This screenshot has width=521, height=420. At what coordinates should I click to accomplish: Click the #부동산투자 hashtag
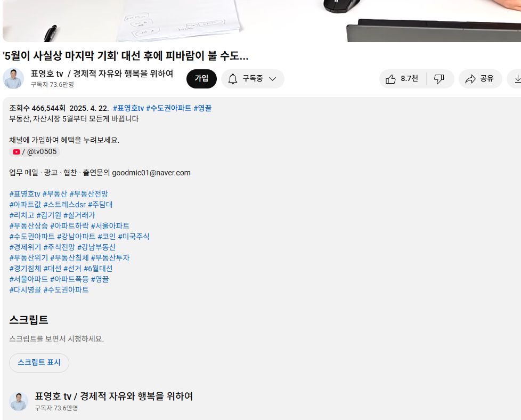coord(110,258)
